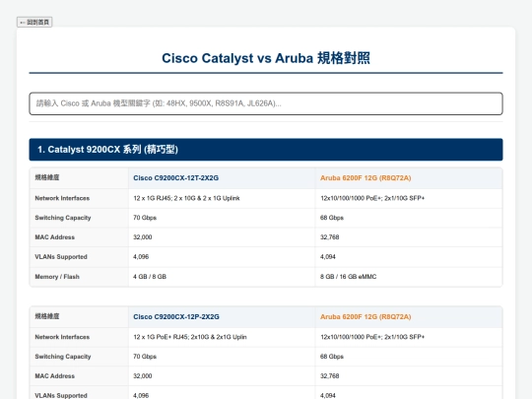Select Network Interfaces row label in first table

coord(62,198)
